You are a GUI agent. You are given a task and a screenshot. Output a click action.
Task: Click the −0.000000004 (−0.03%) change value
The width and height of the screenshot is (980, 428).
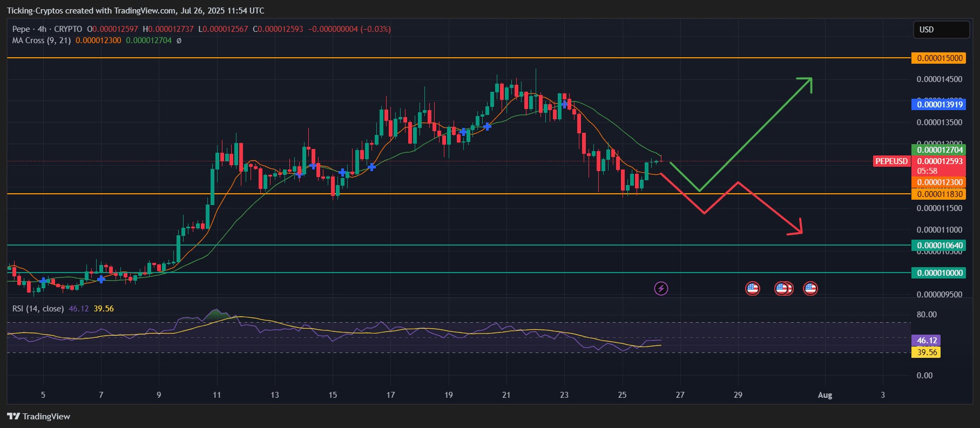pyautogui.click(x=349, y=29)
